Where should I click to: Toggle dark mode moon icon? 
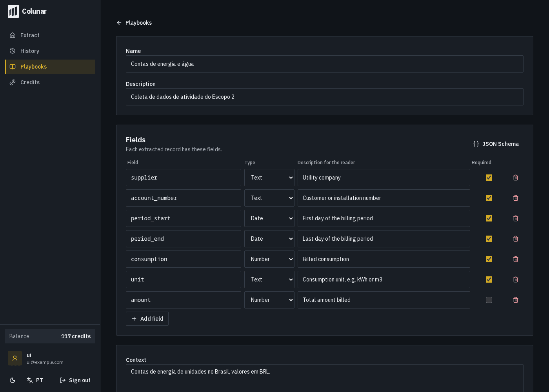(13, 380)
